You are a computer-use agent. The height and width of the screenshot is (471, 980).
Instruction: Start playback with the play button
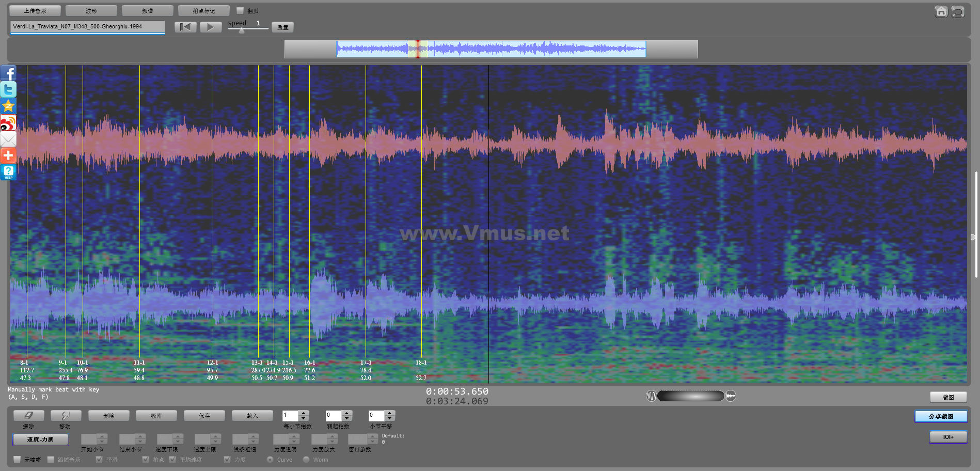tap(211, 27)
